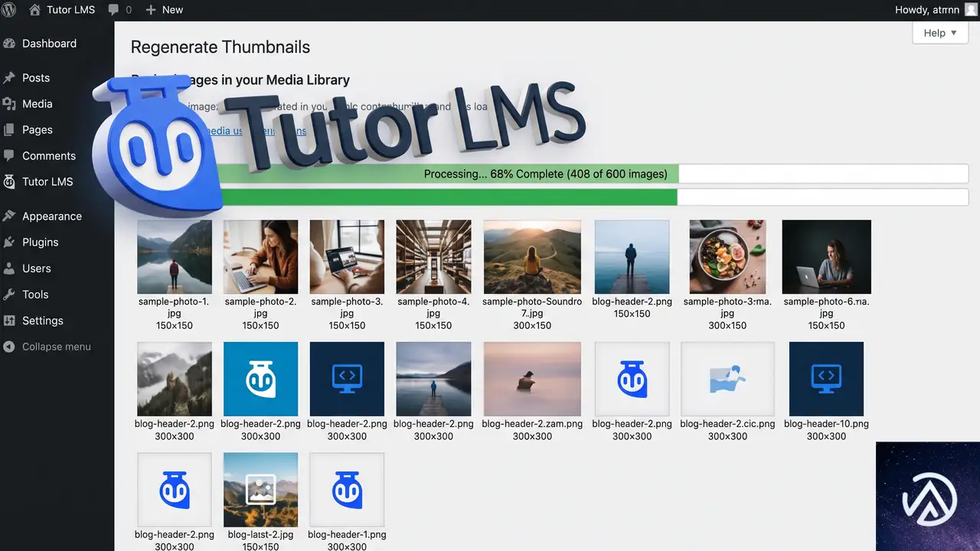Select the Users person icon in sidebar

click(x=9, y=269)
